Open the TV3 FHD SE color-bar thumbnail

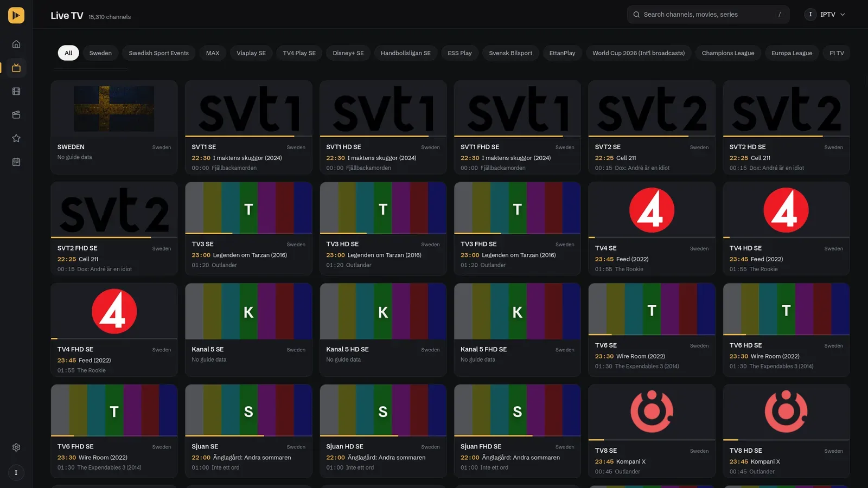(x=518, y=208)
